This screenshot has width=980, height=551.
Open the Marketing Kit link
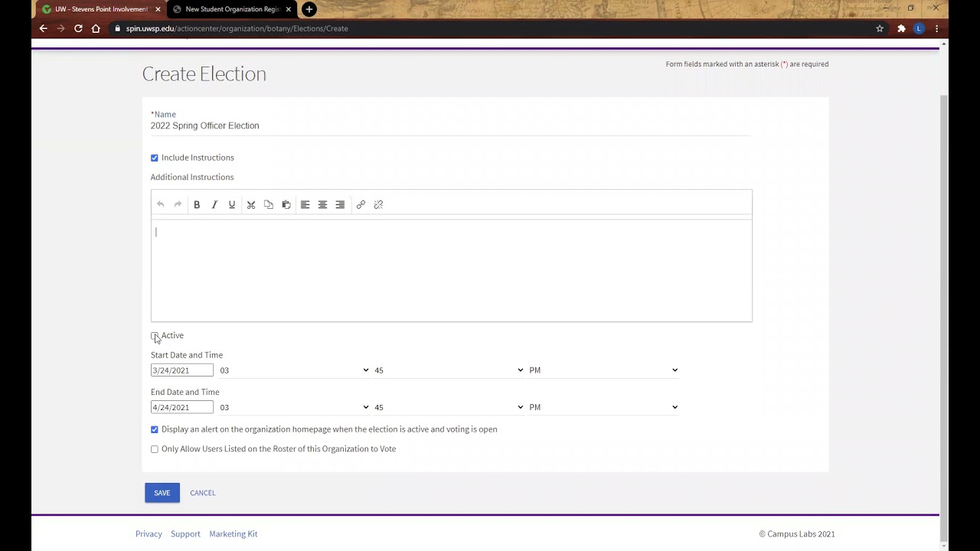tap(234, 534)
